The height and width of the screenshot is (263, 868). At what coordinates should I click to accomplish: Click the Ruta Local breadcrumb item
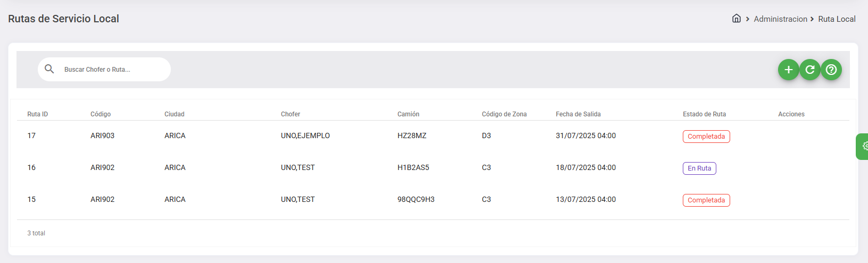pos(837,19)
